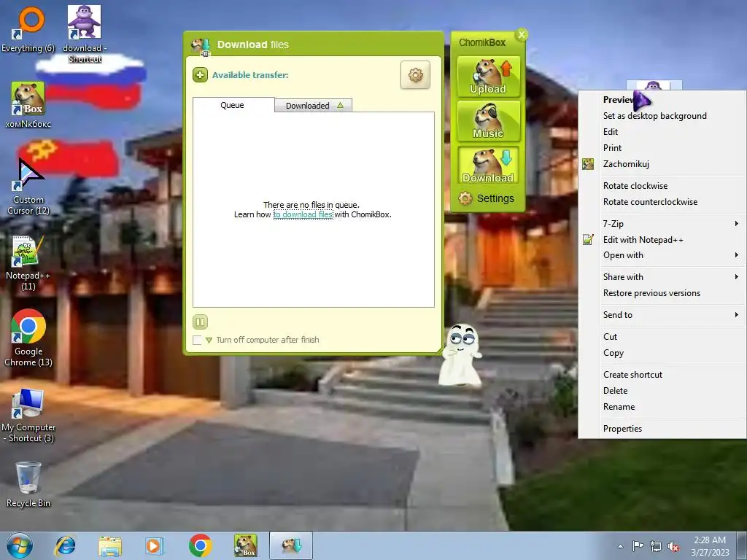This screenshot has height=560, width=747.
Task: Click the ghost character on the desktop
Action: coord(460,355)
